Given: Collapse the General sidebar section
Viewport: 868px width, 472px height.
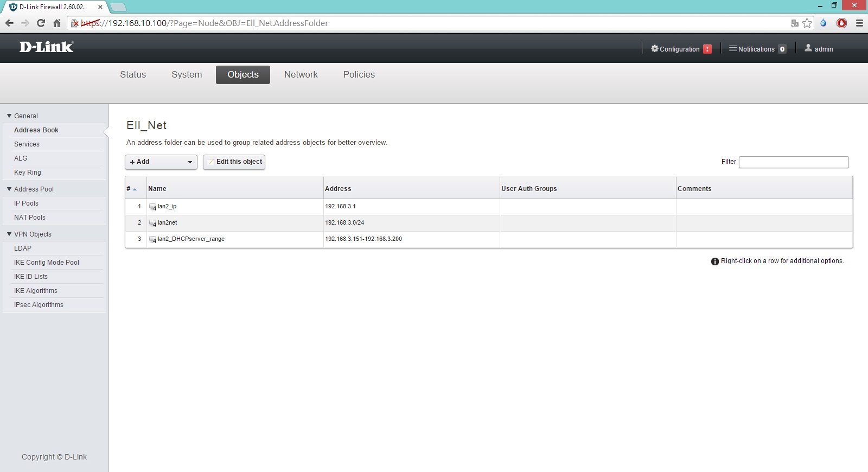Looking at the screenshot, I should (x=9, y=116).
